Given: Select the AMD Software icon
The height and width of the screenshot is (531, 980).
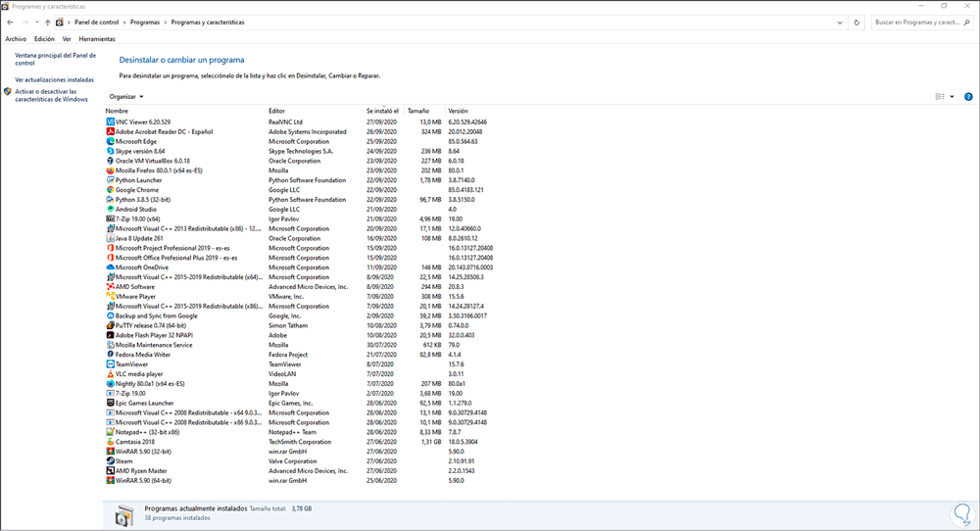Looking at the screenshot, I should (x=111, y=287).
